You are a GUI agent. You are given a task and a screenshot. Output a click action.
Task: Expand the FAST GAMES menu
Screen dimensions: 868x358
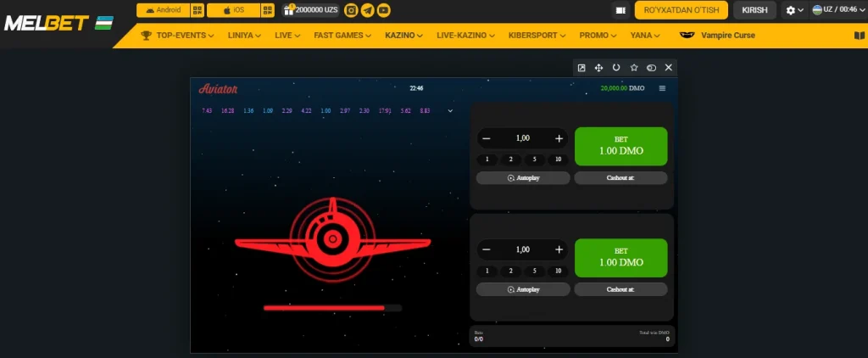342,36
